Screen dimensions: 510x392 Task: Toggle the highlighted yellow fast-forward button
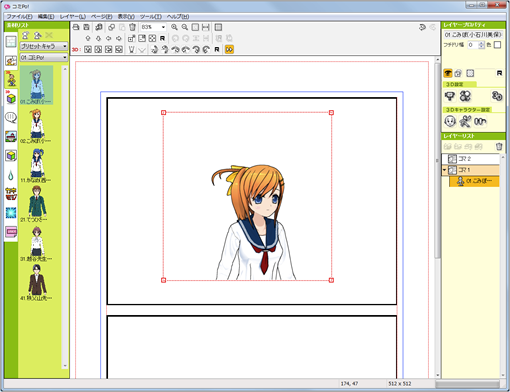point(229,49)
